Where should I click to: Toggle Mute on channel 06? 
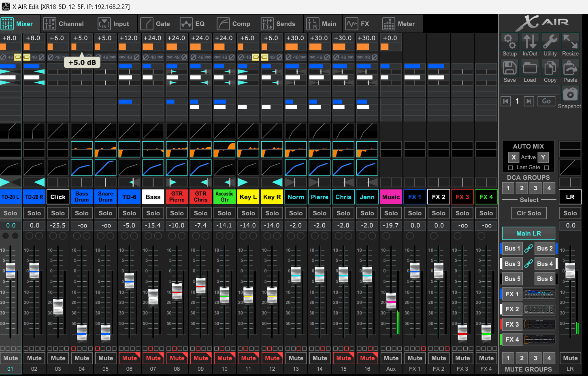click(129, 358)
